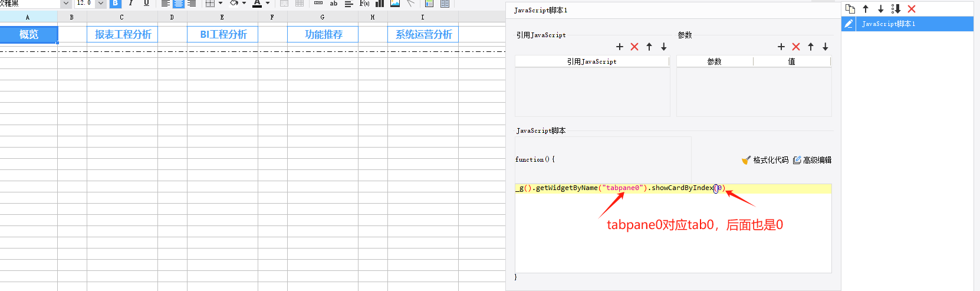Image resolution: width=980 pixels, height=291 pixels.
Task: Insert chart bar icon
Action: coord(380,3)
